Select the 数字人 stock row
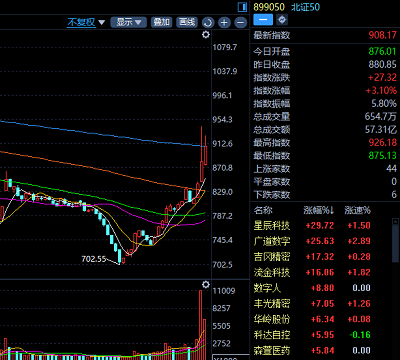This screenshot has width=400, height=360. (321, 288)
